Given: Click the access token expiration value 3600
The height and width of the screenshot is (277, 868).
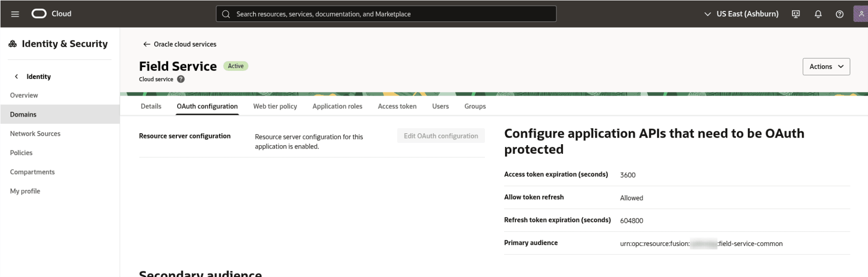Looking at the screenshot, I should (x=627, y=175).
